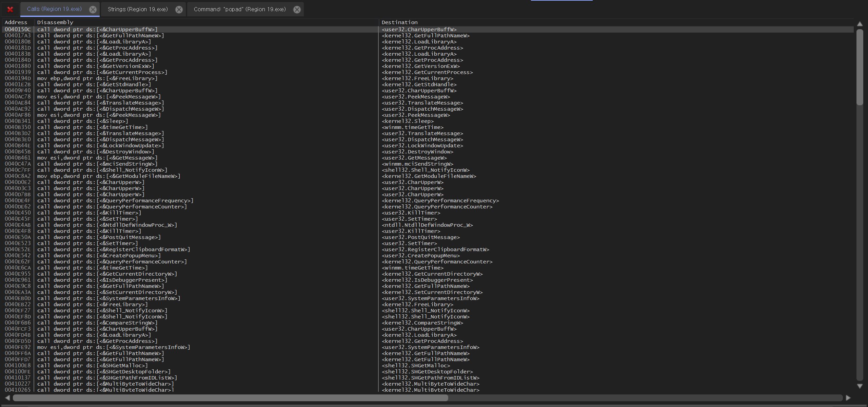Viewport: 868px width, 407px height.
Task: Sort by the Disassembly column header
Action: coord(55,22)
